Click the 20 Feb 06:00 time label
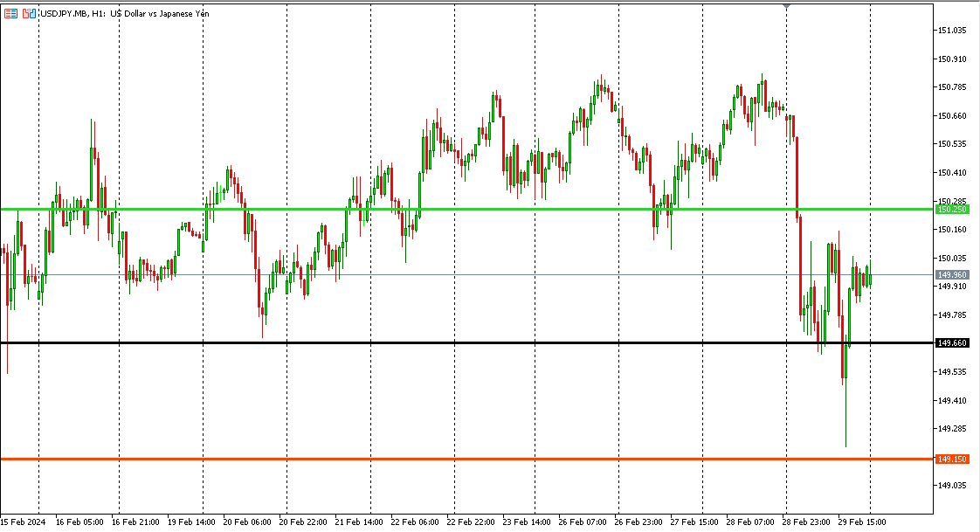This screenshot has height=532, width=980. (247, 522)
